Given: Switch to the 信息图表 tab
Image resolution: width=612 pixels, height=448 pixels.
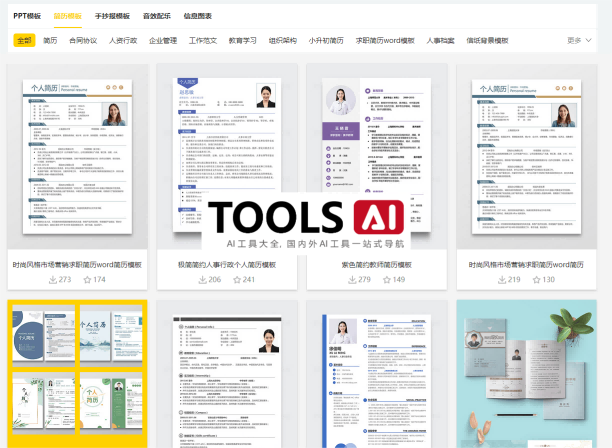Looking at the screenshot, I should 199,18.
